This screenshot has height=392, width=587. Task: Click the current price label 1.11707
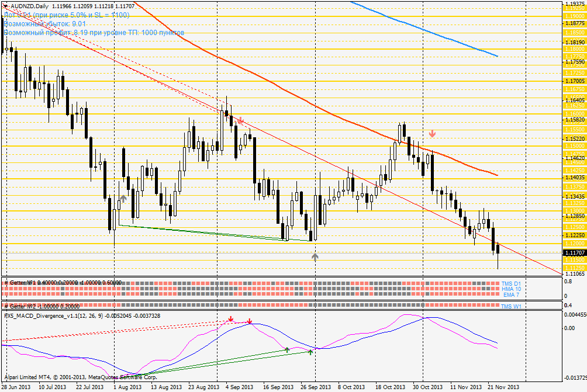tap(575, 253)
